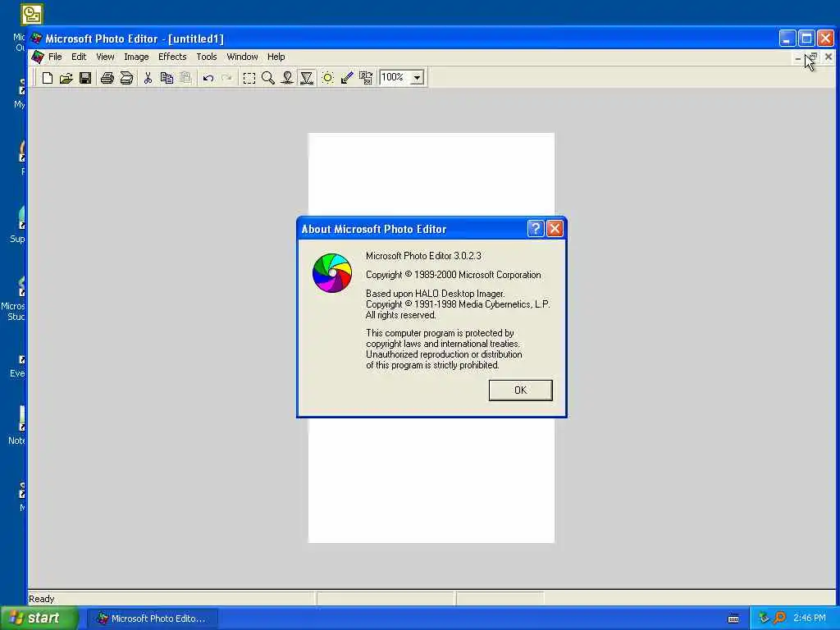The image size is (840, 630).
Task: Choose the Sharpen tool icon
Action: tap(307, 78)
